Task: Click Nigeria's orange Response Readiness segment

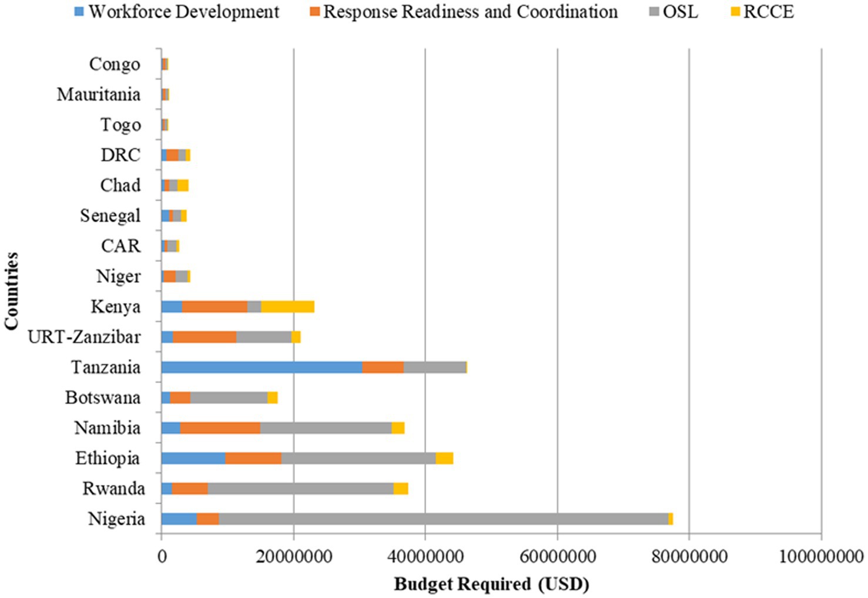Action: (x=208, y=519)
